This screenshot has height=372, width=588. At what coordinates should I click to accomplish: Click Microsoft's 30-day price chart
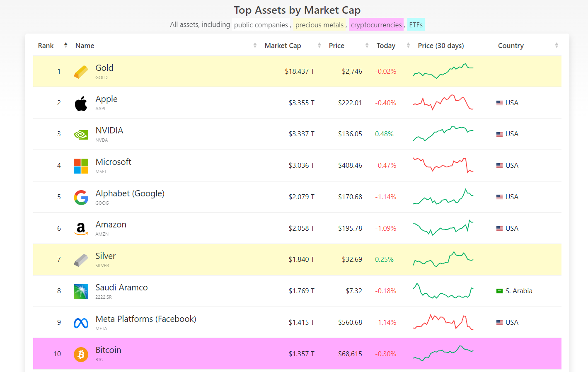click(x=443, y=165)
